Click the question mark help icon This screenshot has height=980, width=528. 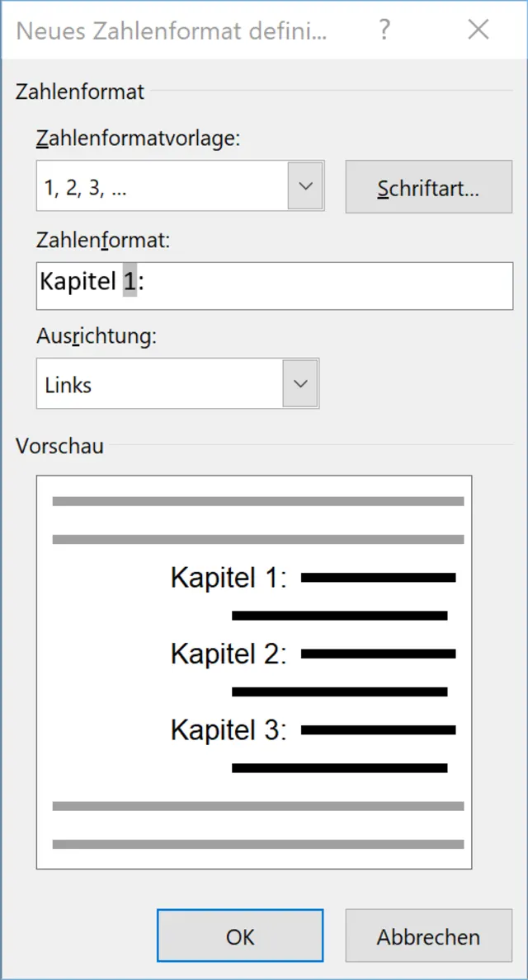pyautogui.click(x=384, y=30)
